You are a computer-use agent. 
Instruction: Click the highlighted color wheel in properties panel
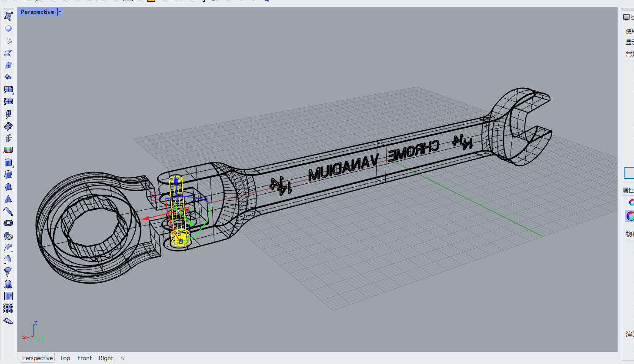click(x=630, y=216)
